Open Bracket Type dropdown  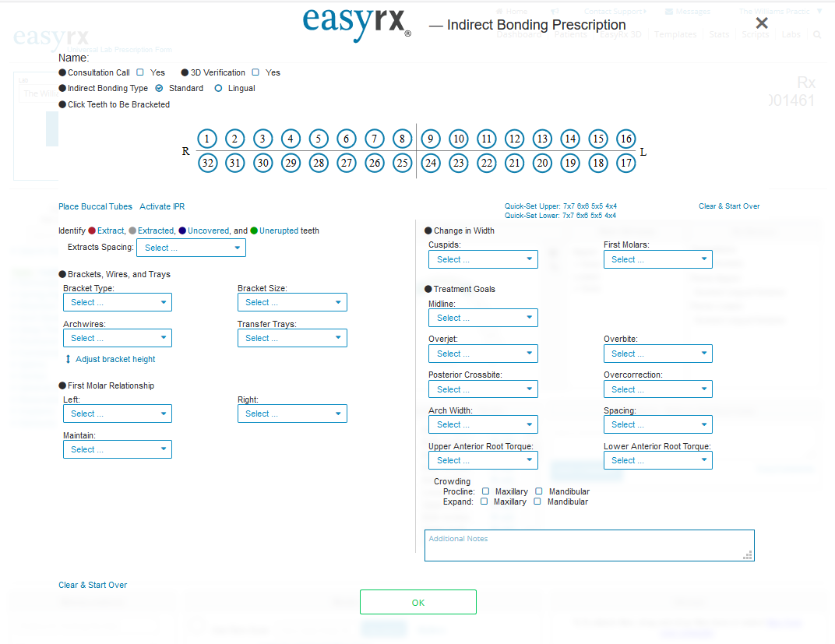[118, 302]
